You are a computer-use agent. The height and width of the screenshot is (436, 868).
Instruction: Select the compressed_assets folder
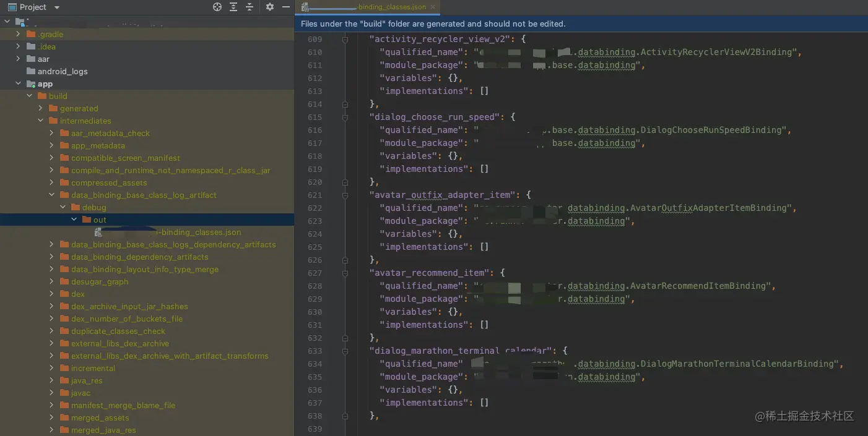coord(109,182)
